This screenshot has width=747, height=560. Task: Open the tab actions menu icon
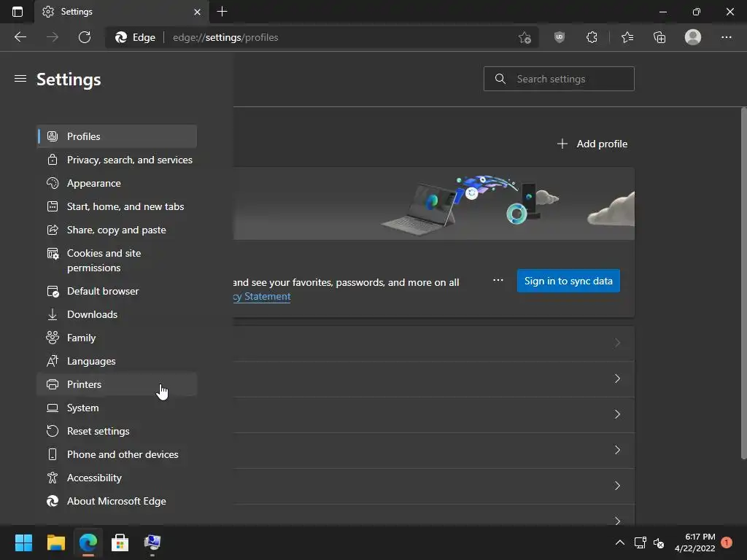[18, 12]
